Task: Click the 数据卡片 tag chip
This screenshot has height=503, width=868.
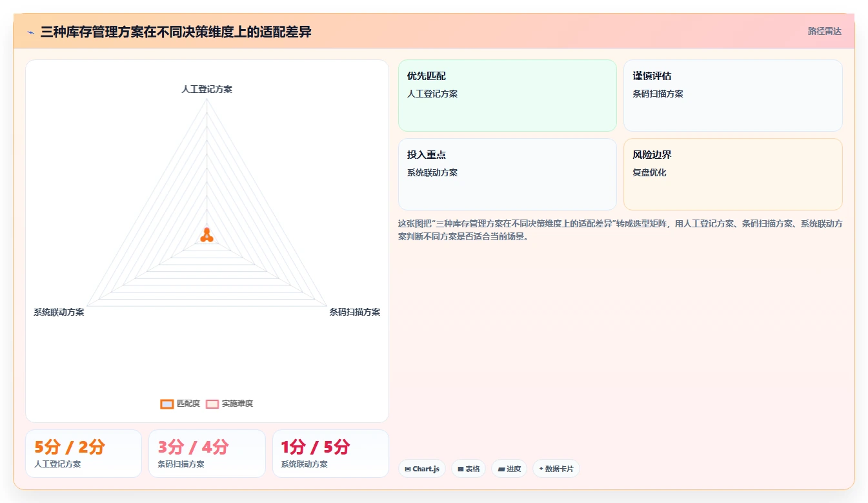Action: click(556, 469)
